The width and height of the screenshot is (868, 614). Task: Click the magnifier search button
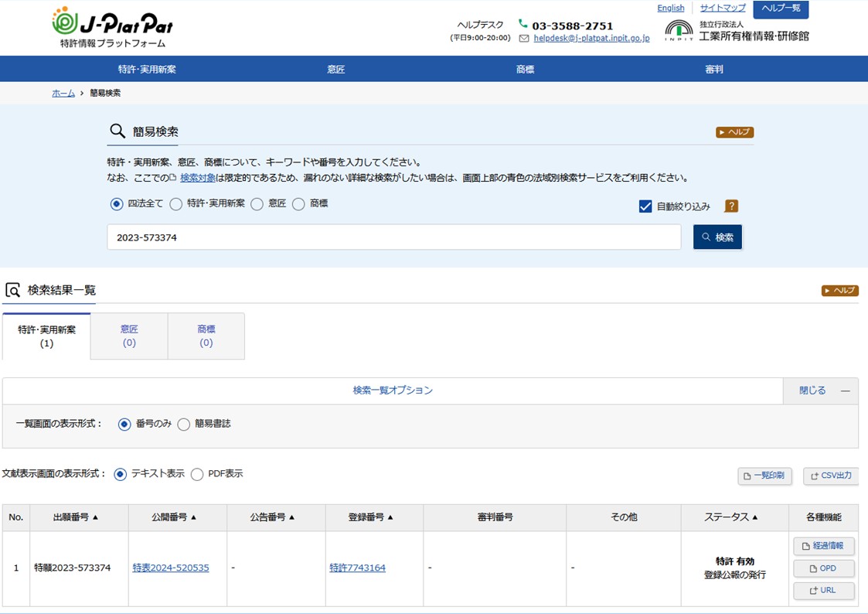point(717,237)
